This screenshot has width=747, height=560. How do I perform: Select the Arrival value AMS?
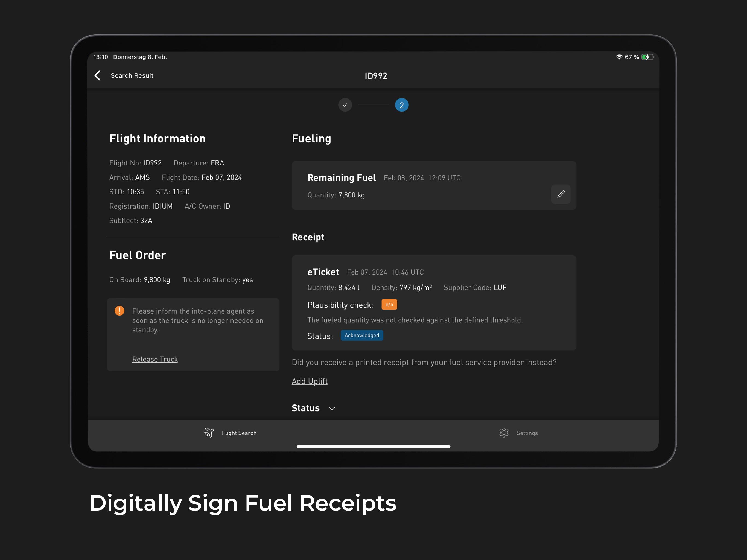(142, 177)
